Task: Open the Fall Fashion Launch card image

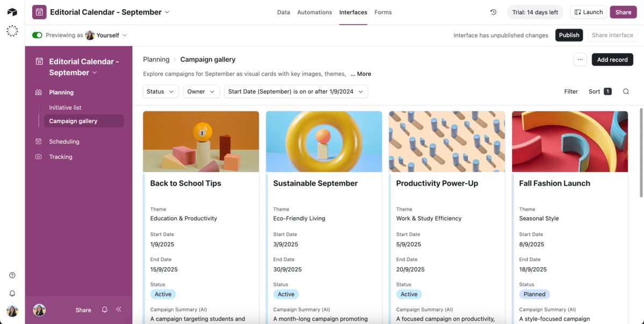Action: (x=569, y=141)
